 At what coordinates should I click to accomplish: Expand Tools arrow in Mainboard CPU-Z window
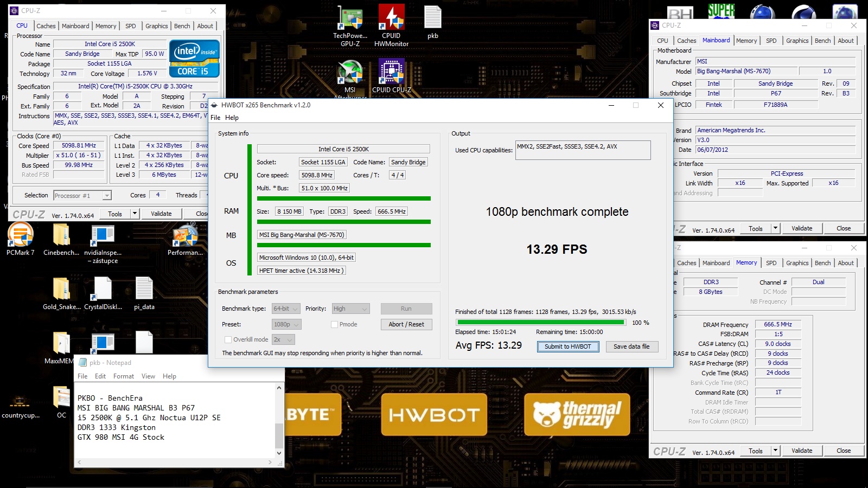pyautogui.click(x=776, y=228)
